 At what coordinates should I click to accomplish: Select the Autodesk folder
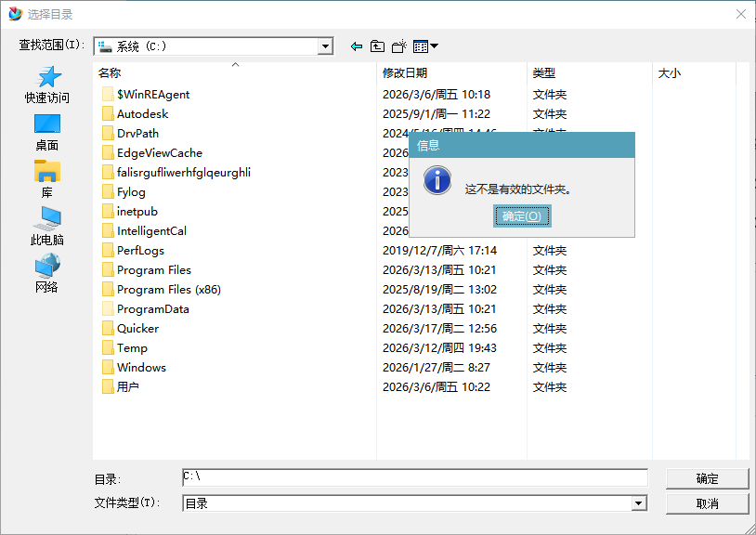(142, 114)
